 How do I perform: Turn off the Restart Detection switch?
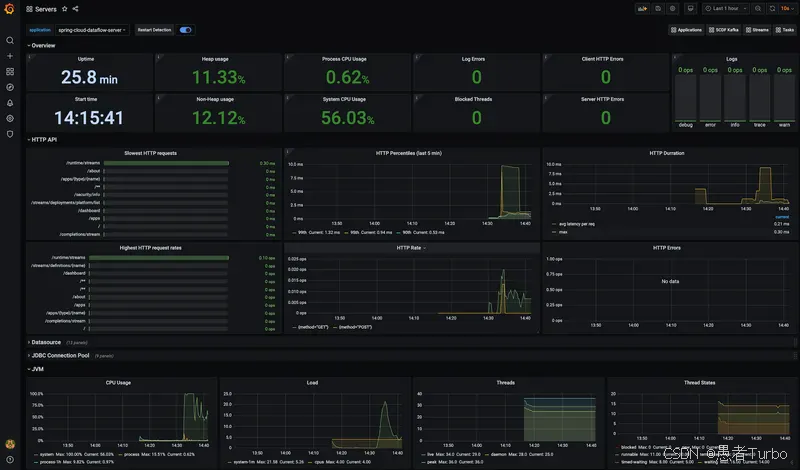[x=185, y=30]
